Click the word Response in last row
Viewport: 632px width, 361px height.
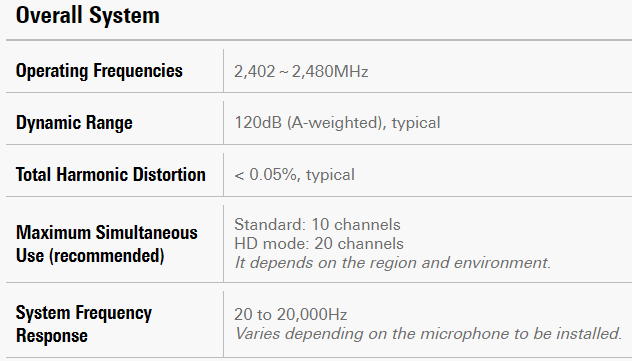click(x=52, y=336)
